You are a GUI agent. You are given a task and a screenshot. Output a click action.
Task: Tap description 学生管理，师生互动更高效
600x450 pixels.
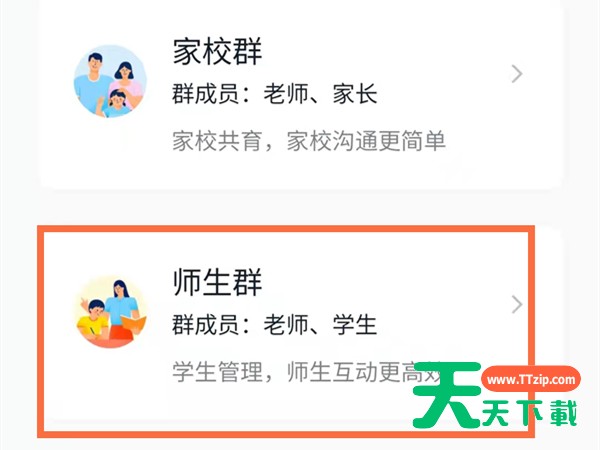click(306, 372)
